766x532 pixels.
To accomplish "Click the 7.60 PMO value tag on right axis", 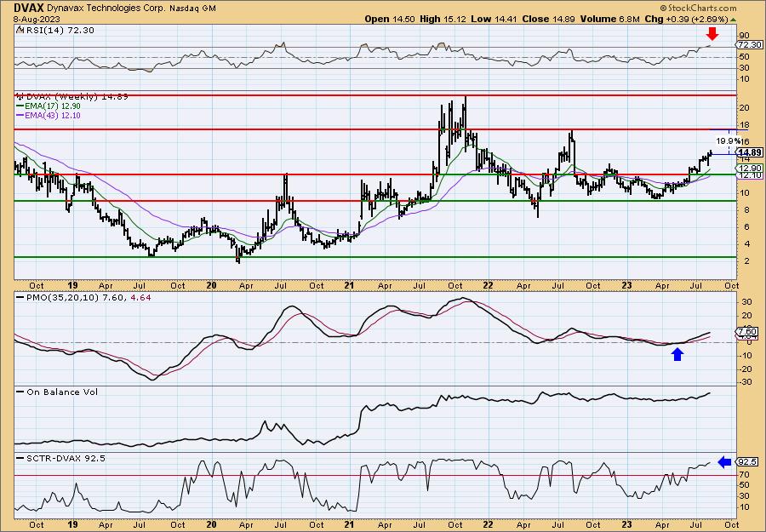I will coord(748,332).
